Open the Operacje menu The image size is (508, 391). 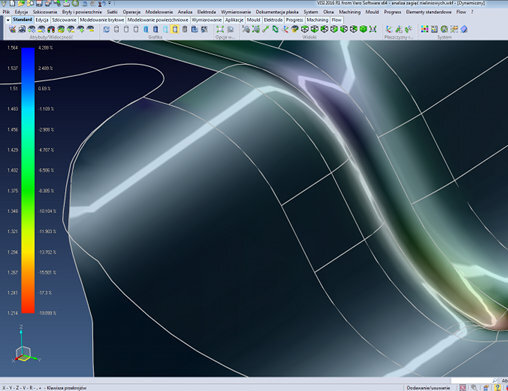[131, 12]
